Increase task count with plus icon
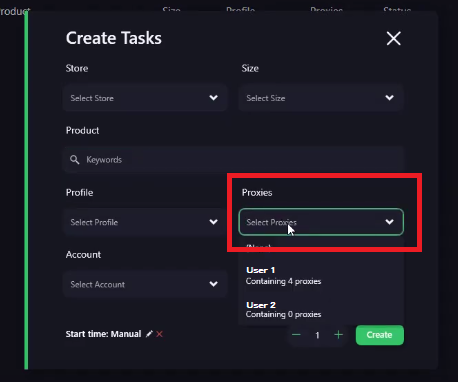This screenshot has width=458, height=382. tap(338, 335)
